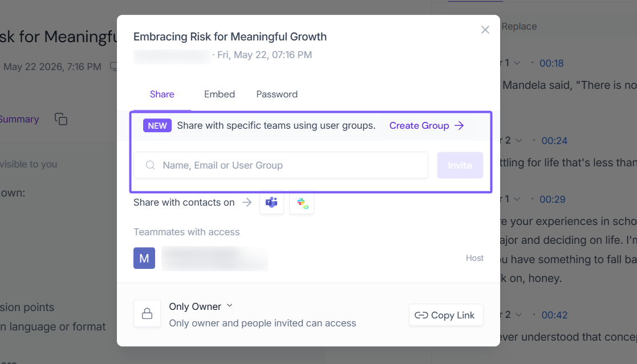
Task: Open the Summary tab in background page
Action: click(19, 119)
